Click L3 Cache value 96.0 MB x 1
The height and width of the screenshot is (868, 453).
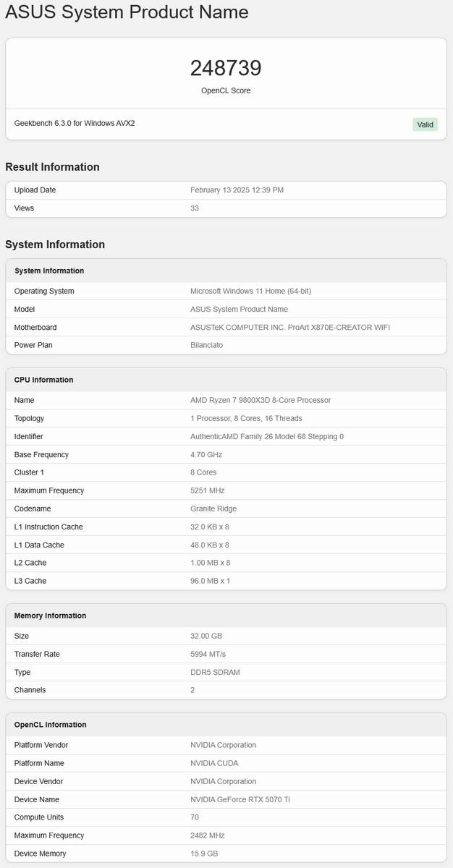point(211,581)
